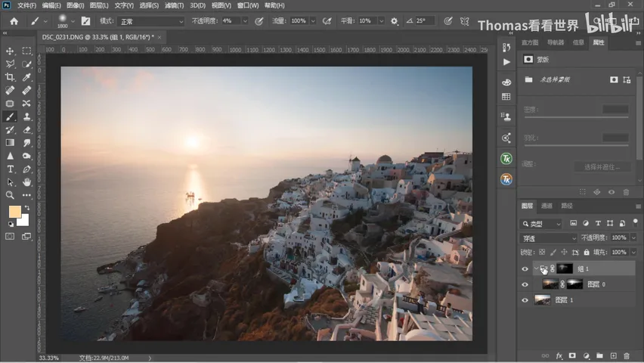Click the green TK panel icon
This screenshot has height=363, width=644.
pos(506,159)
